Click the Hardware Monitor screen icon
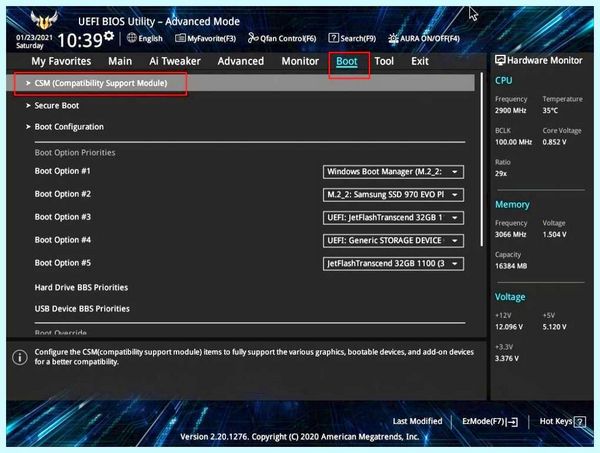This screenshot has width=600, height=453. click(500, 60)
